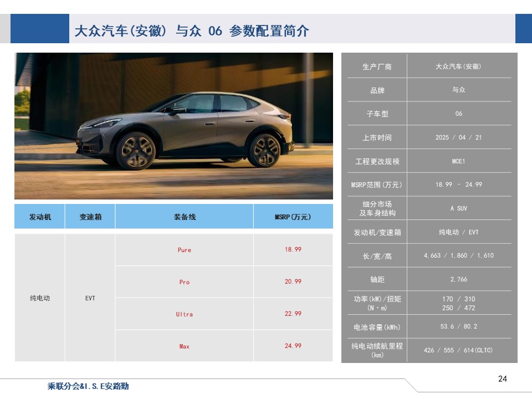The height and width of the screenshot is (399, 532).
Task: Select the A SUV segment value
Action: (x=459, y=208)
